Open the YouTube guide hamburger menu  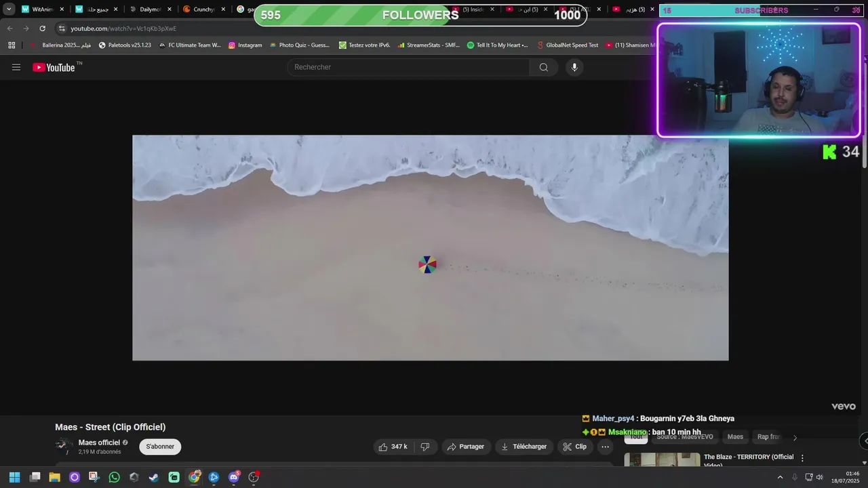point(16,67)
